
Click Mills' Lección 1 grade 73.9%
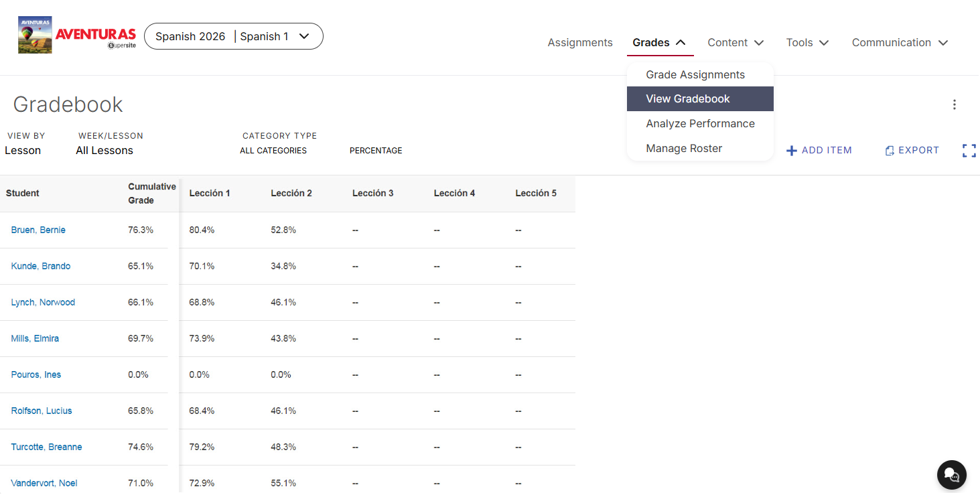click(x=202, y=338)
